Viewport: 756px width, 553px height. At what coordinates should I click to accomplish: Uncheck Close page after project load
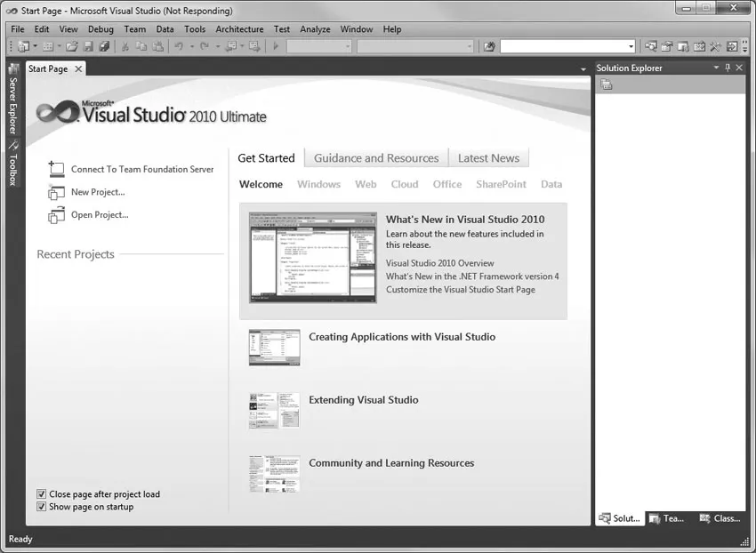point(42,494)
